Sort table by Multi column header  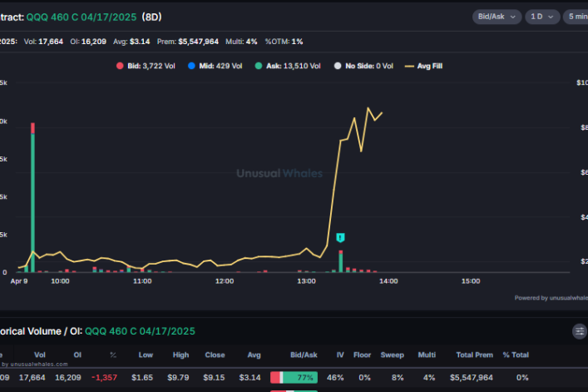point(427,355)
